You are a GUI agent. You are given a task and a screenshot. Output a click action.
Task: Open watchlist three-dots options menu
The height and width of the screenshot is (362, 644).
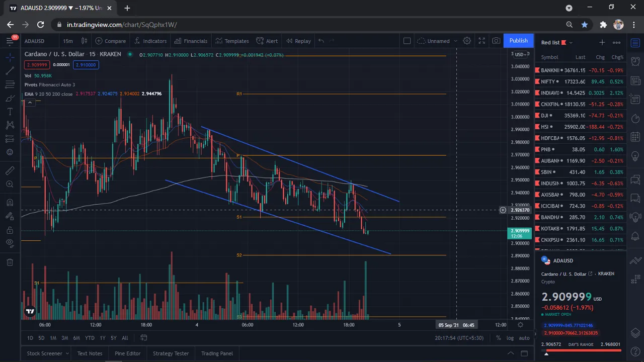click(x=616, y=42)
